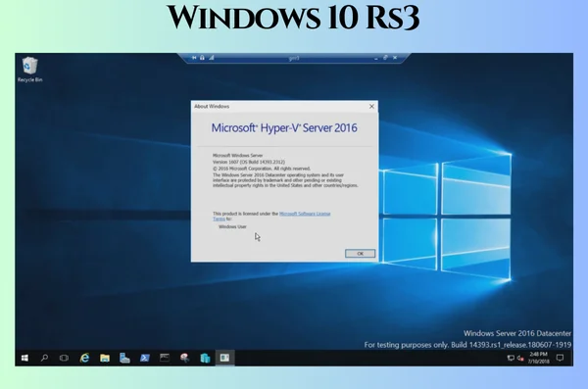Click the network tray icon

click(x=511, y=358)
